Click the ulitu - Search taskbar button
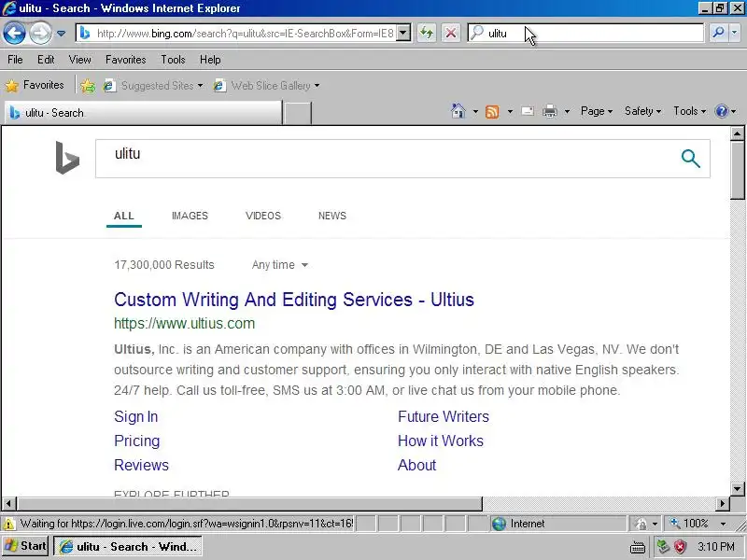Image resolution: width=747 pixels, height=560 pixels. coord(128,546)
